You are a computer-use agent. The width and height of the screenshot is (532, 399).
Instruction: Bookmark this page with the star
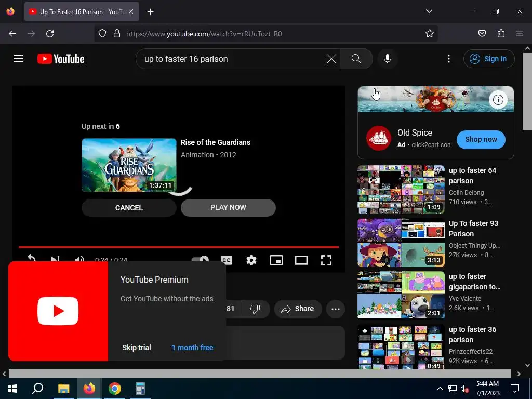(x=430, y=34)
